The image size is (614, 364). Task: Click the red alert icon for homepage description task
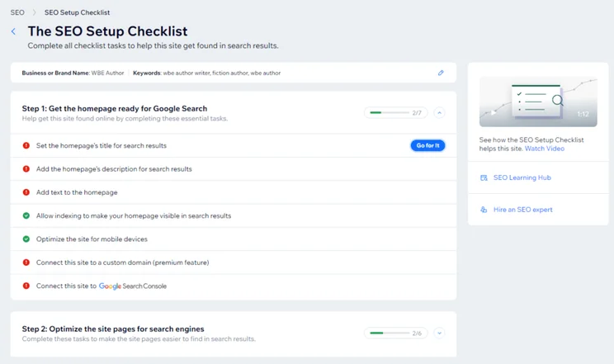point(26,169)
